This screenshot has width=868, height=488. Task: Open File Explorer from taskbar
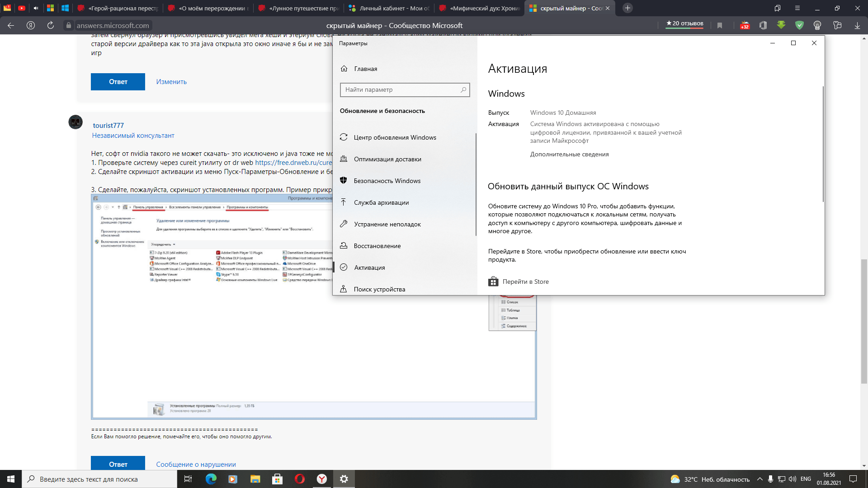pos(255,479)
